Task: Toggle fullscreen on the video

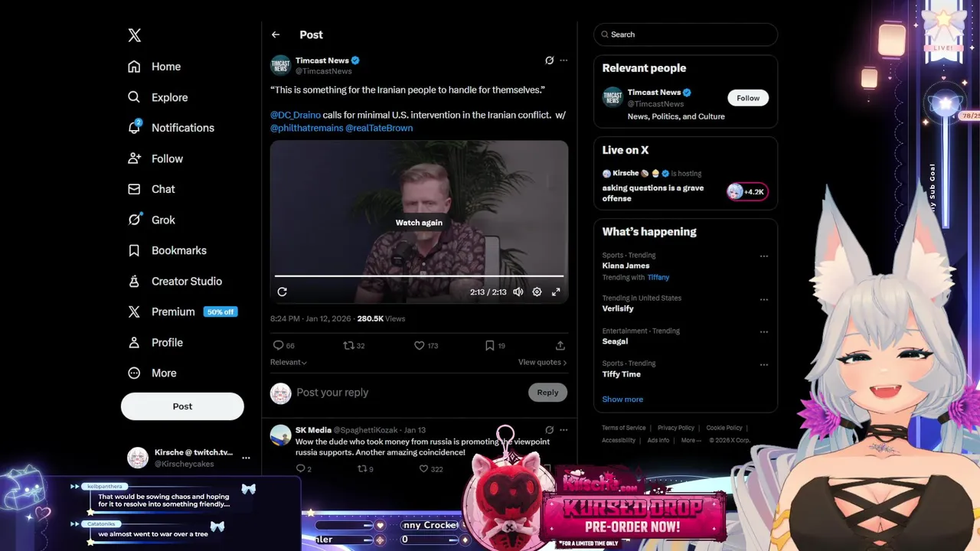Action: coord(556,292)
